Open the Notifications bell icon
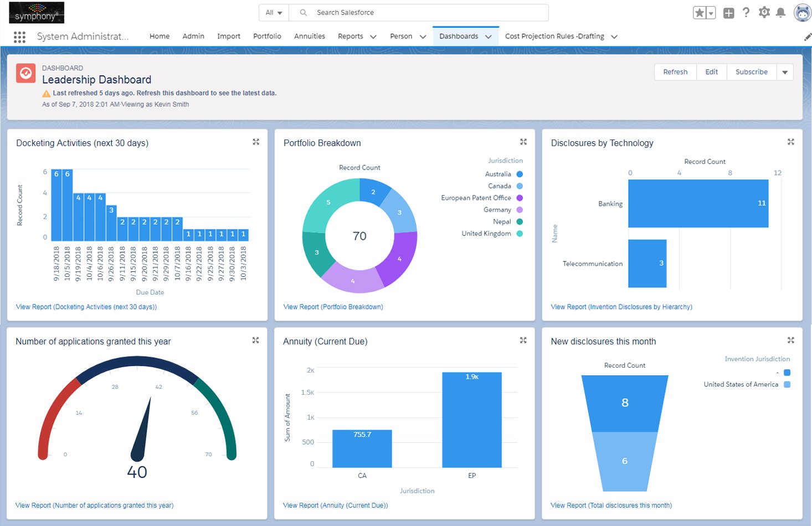This screenshot has height=526, width=812. 781,13
